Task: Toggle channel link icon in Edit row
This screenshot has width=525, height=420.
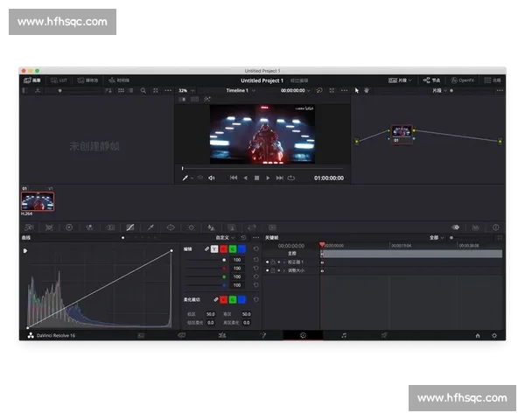Action: (x=206, y=248)
